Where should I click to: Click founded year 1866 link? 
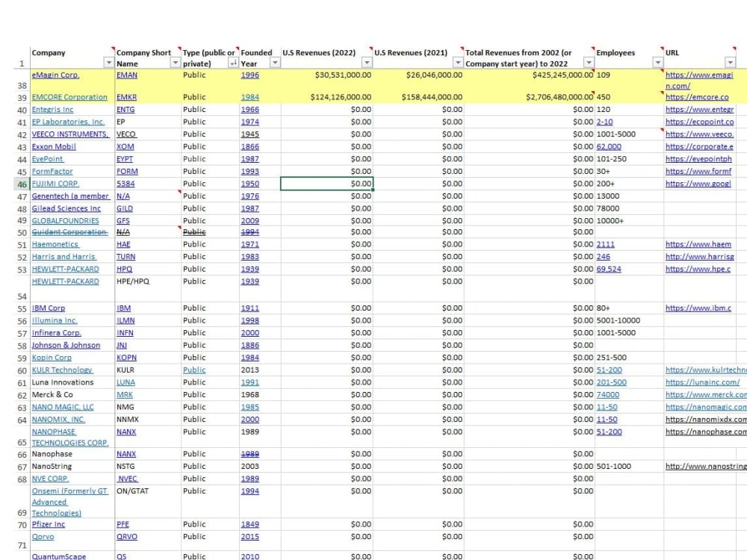pos(250,146)
